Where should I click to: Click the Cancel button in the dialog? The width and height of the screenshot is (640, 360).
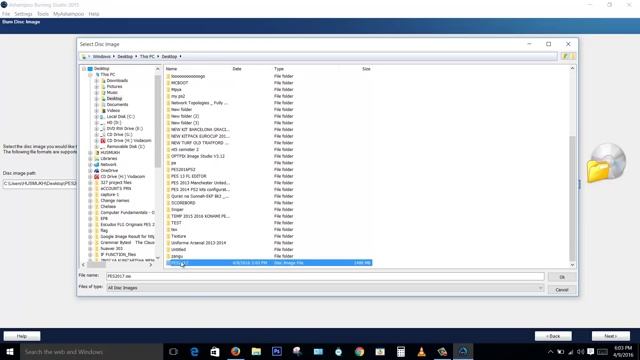(x=562, y=290)
